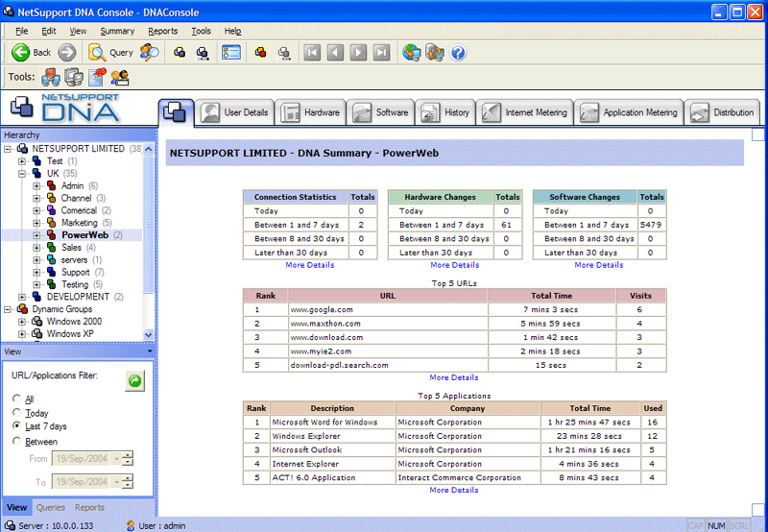Click the users chat Tools icon
This screenshot has height=532, width=768.
point(120,77)
